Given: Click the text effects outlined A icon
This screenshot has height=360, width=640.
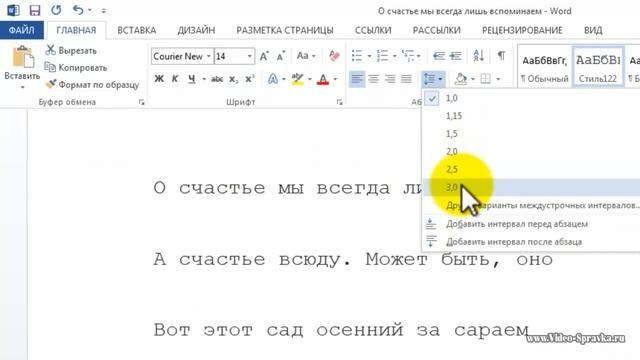Looking at the screenshot, I should click(273, 79).
